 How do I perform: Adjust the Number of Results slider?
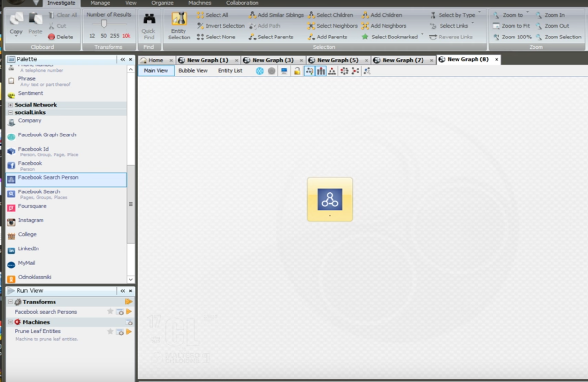tap(104, 24)
